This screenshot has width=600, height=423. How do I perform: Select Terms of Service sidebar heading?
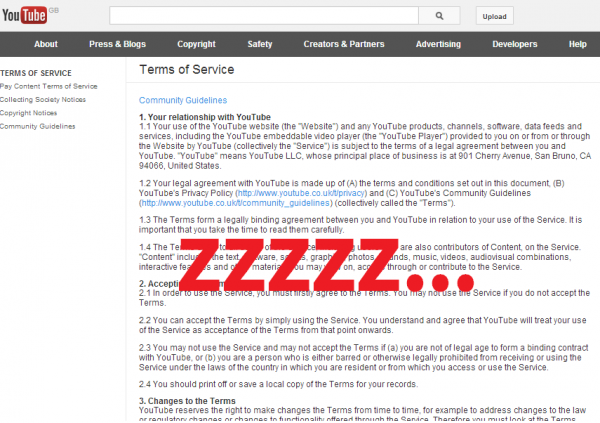(x=36, y=73)
